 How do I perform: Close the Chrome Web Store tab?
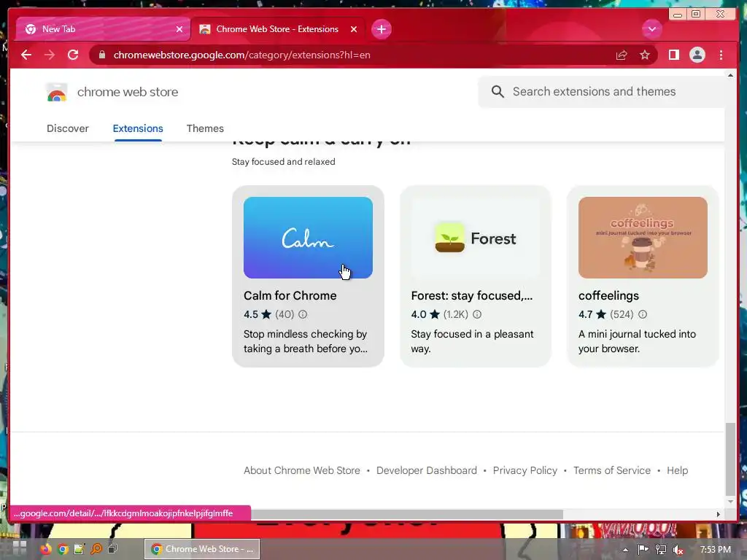(x=354, y=29)
